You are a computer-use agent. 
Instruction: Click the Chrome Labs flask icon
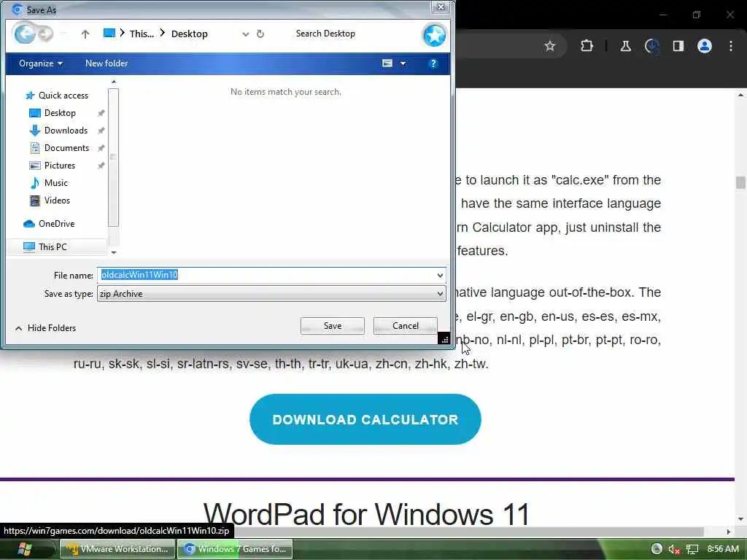pos(625,46)
